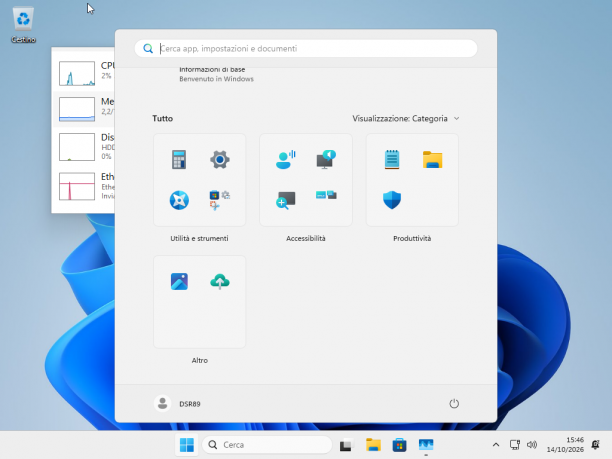Open the Calculator app icon
The width and height of the screenshot is (612, 459).
179,159
